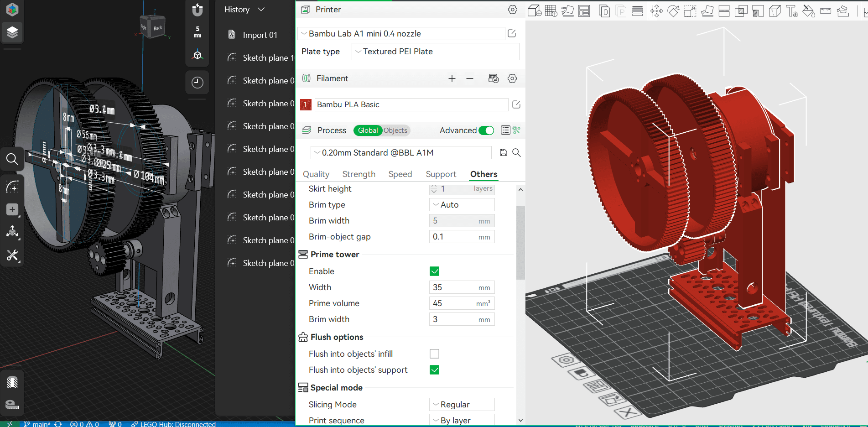Open the compare presets list icon

click(505, 130)
